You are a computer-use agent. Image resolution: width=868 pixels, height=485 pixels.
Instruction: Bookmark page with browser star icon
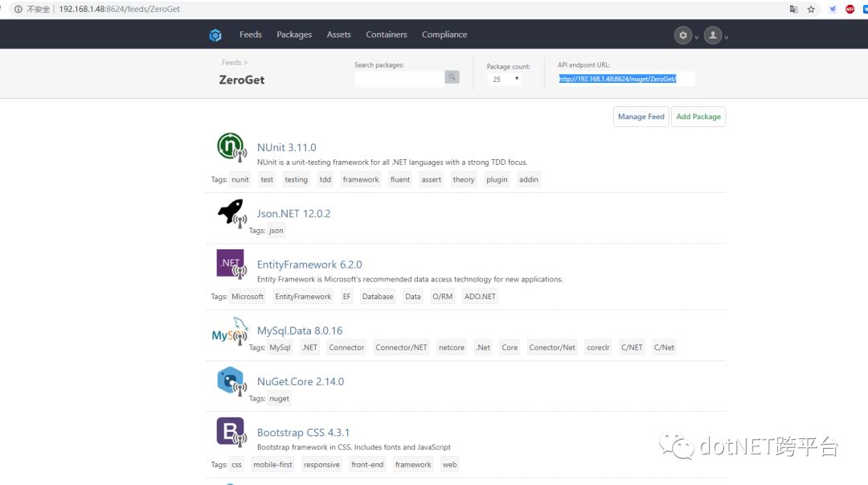811,9
